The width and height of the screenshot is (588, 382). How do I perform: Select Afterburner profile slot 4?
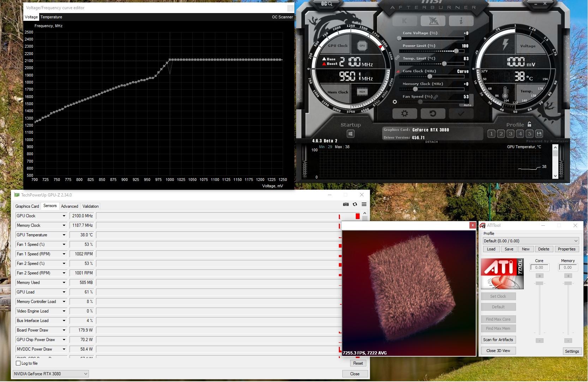pos(520,134)
